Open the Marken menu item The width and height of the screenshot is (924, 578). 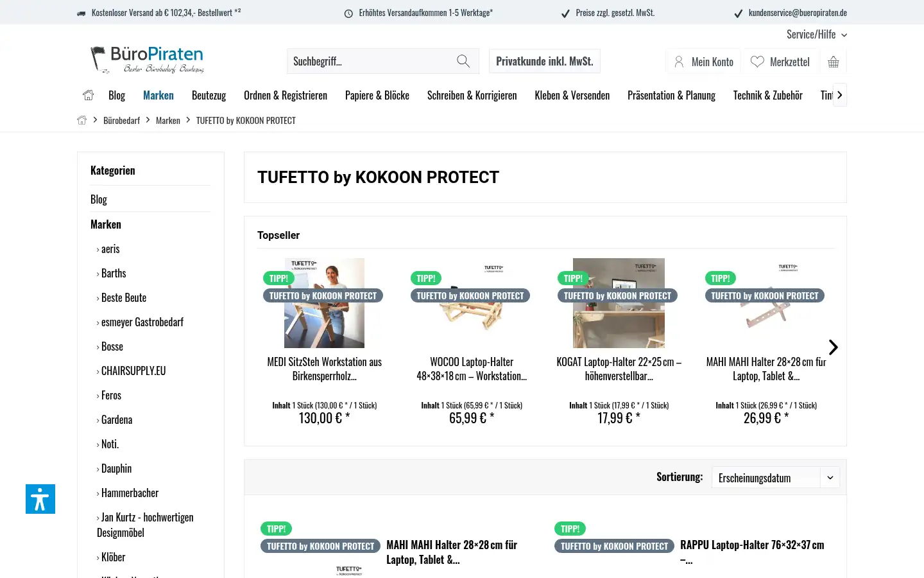pos(158,95)
